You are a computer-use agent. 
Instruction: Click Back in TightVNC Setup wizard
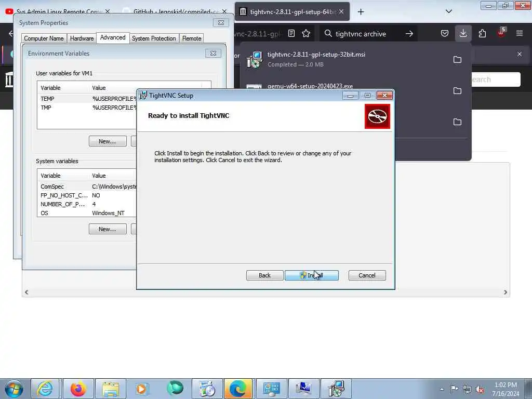click(264, 275)
